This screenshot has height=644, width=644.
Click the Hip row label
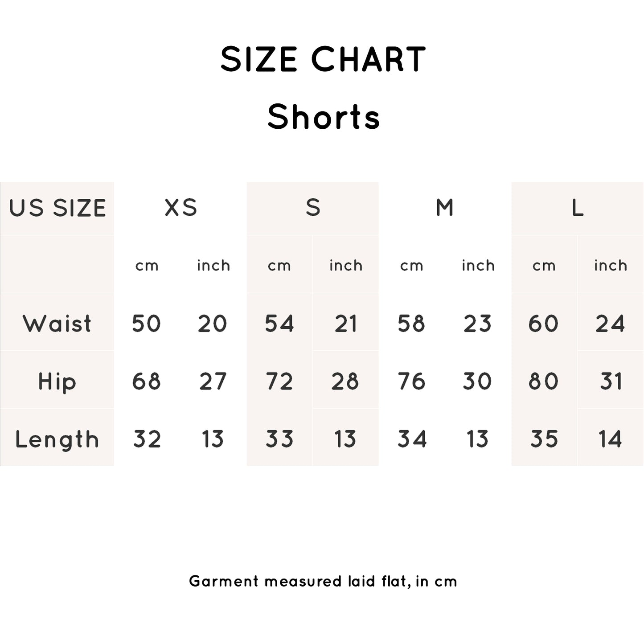click(x=57, y=381)
